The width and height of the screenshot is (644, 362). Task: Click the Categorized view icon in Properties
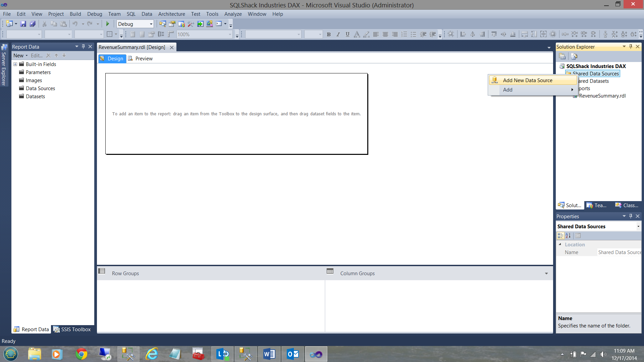560,236
